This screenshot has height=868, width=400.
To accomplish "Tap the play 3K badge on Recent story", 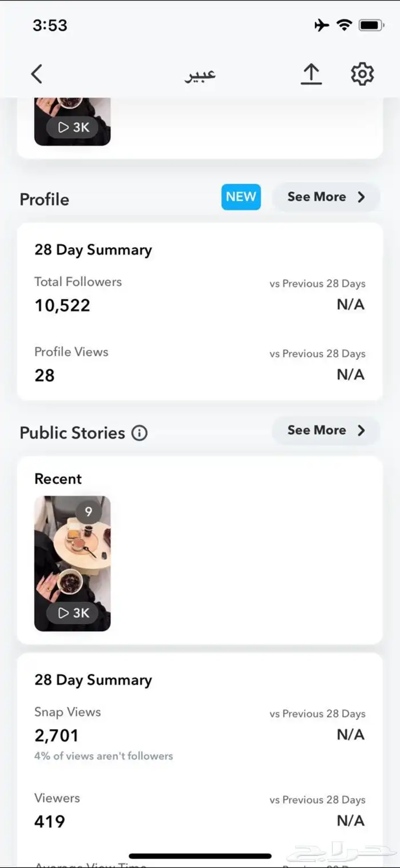I will click(x=73, y=613).
